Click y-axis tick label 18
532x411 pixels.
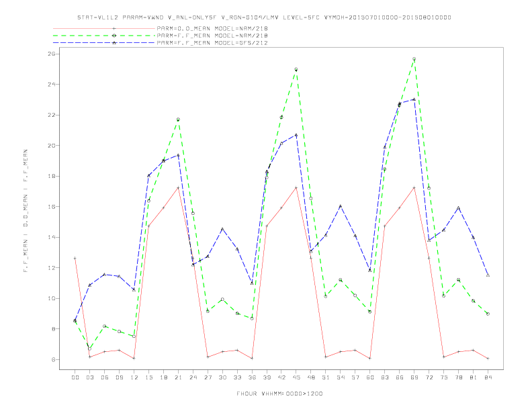(x=52, y=176)
